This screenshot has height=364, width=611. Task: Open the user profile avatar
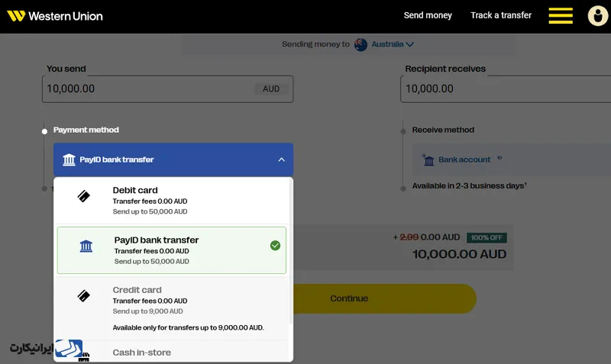click(x=598, y=16)
